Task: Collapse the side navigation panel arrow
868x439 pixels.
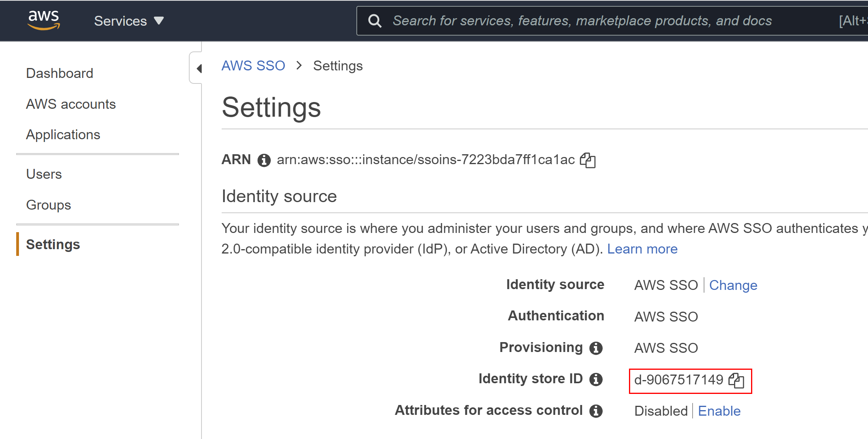Action: click(199, 68)
